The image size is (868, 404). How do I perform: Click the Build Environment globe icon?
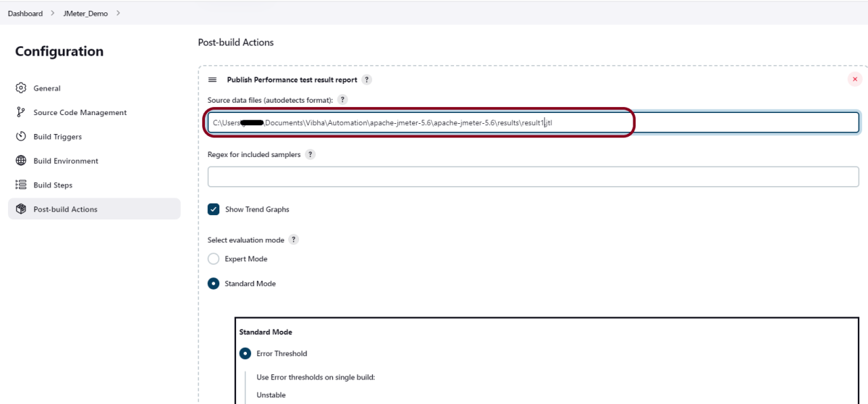(x=21, y=161)
